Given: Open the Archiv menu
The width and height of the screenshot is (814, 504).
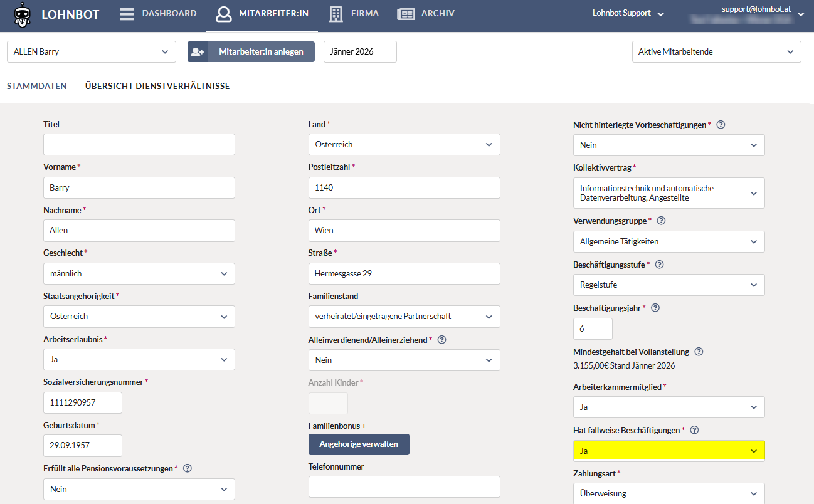Looking at the screenshot, I should [x=426, y=14].
